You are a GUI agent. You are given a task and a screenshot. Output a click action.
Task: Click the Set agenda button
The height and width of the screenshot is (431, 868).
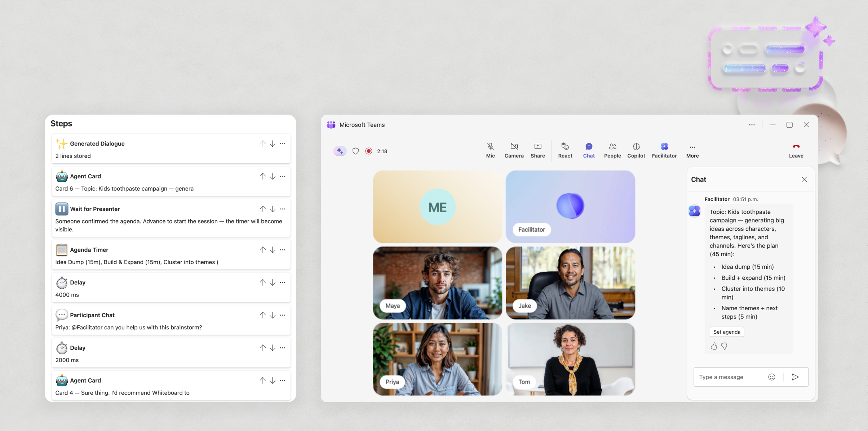point(727,332)
